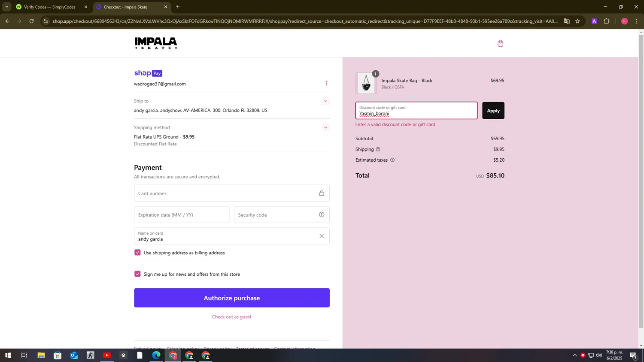Open Chrome profile avatar
Image resolution: width=644 pixels, height=362 pixels.
click(x=624, y=21)
